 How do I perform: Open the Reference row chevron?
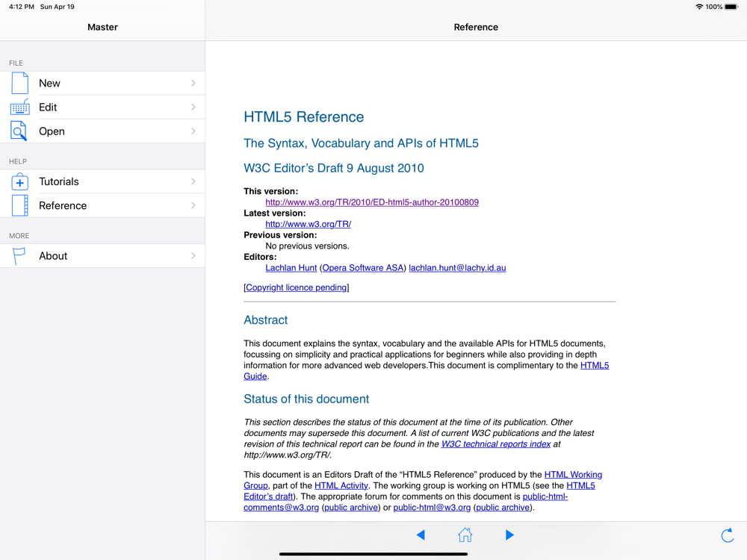pos(193,206)
